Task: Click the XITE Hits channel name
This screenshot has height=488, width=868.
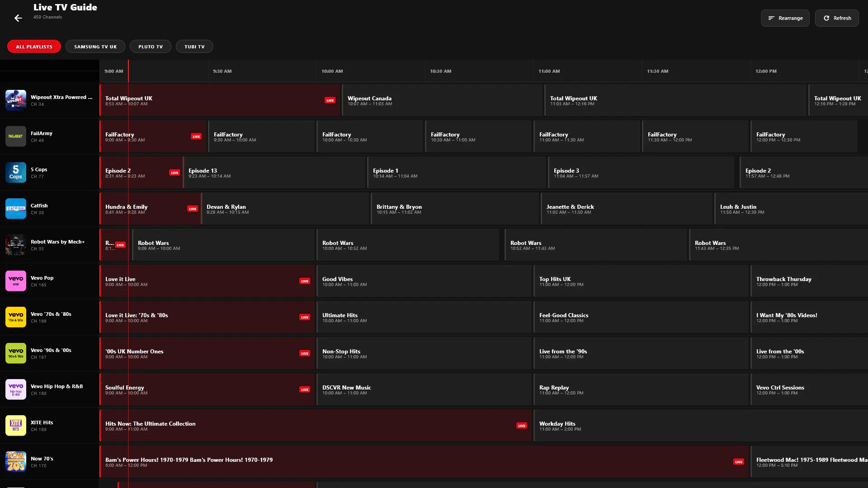Action: (42, 422)
